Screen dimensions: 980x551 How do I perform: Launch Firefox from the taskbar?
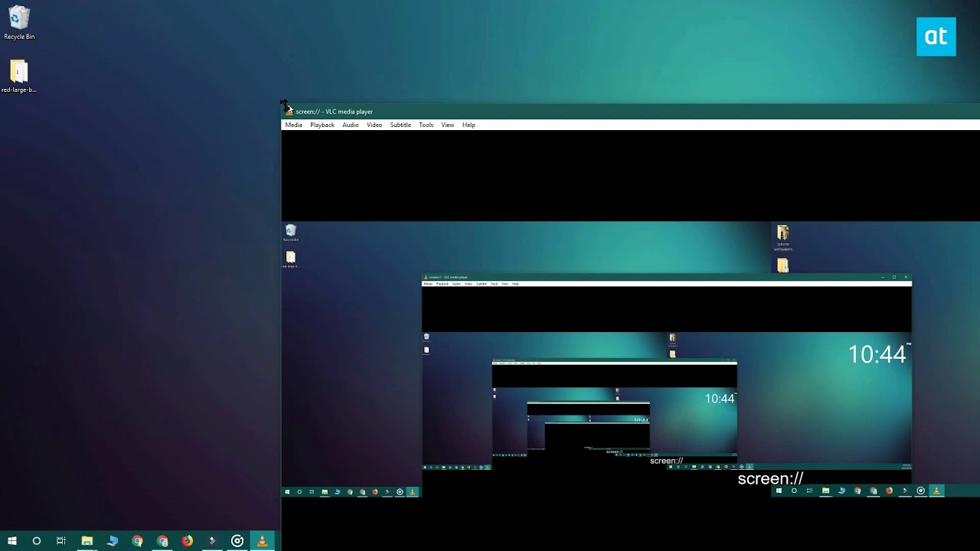(187, 541)
